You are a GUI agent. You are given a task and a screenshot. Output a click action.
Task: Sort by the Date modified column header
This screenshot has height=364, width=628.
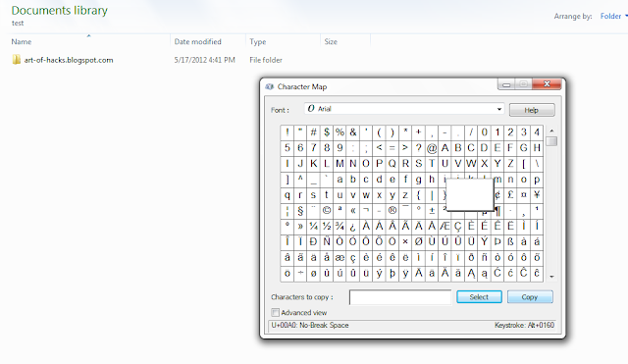click(197, 41)
